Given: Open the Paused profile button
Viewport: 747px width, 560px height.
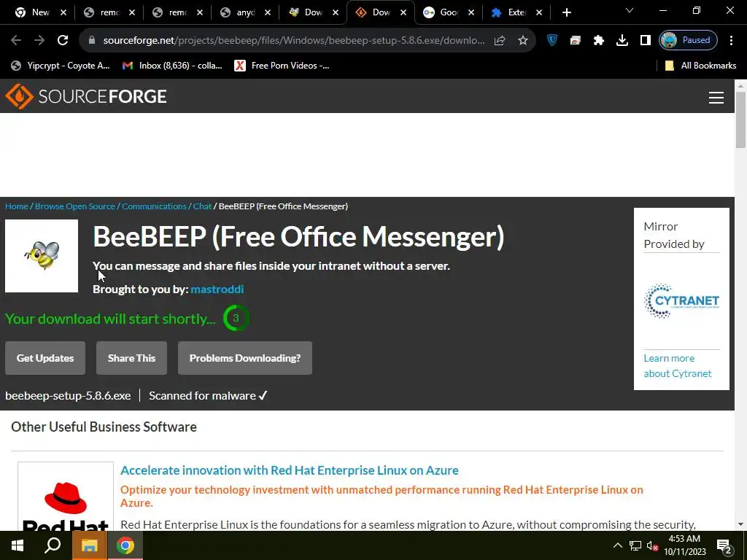Looking at the screenshot, I should coord(688,41).
